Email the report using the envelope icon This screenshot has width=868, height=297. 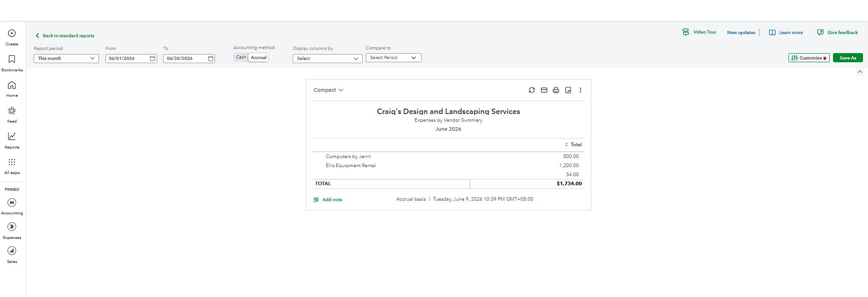click(x=544, y=90)
